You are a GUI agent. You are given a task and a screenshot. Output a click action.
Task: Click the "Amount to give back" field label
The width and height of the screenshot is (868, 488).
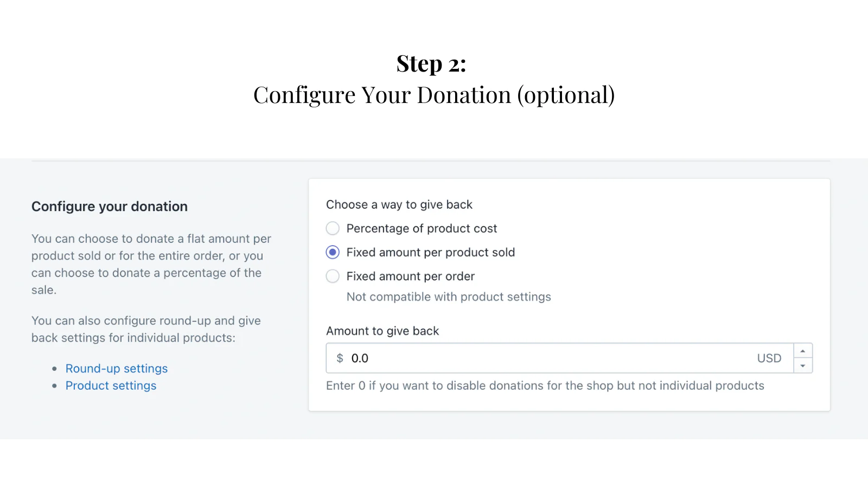[x=382, y=331]
